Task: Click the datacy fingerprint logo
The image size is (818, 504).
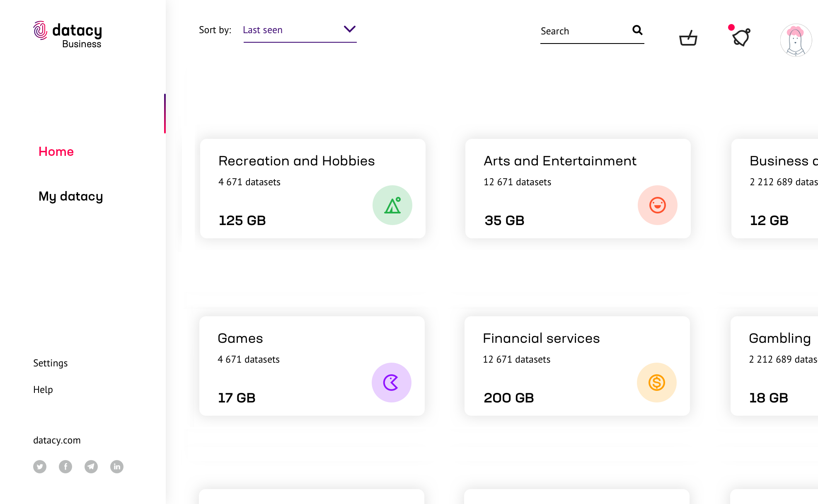Action: click(41, 31)
